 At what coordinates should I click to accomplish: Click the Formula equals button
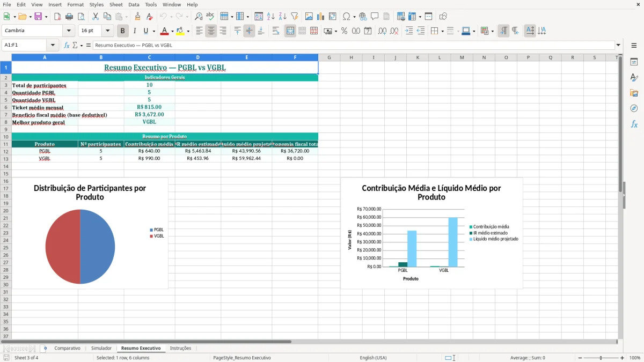(89, 46)
